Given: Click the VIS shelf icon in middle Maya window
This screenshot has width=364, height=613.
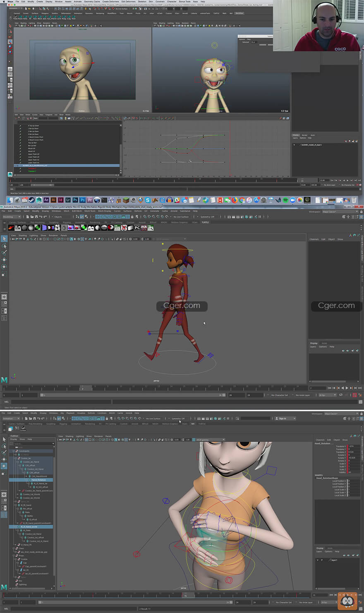Looking at the screenshot, I should (117, 228).
